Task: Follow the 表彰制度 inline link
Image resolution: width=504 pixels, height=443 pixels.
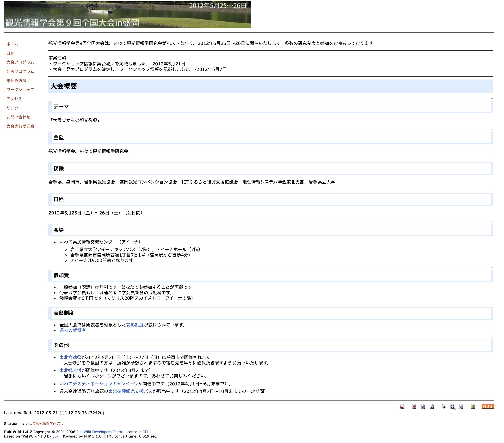Action: pos(135,325)
